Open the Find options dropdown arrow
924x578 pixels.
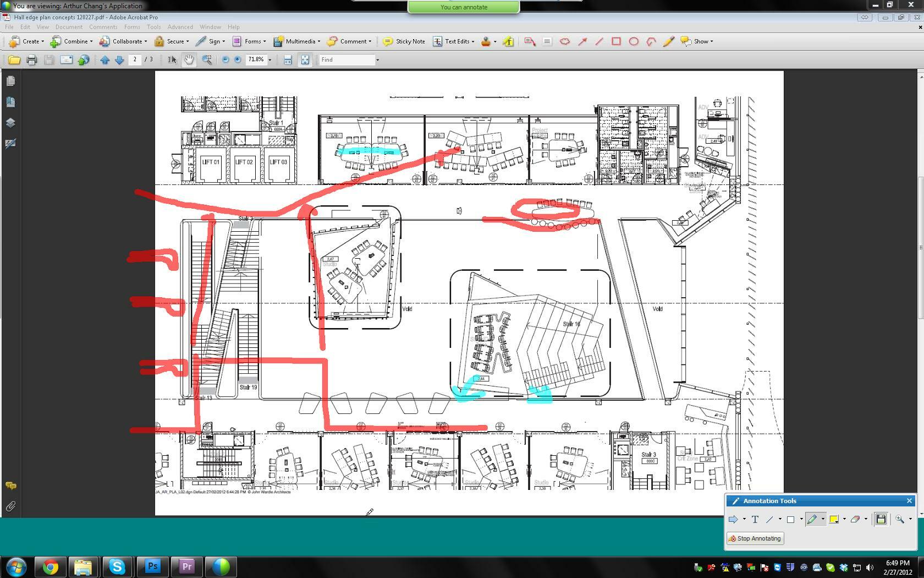377,59
